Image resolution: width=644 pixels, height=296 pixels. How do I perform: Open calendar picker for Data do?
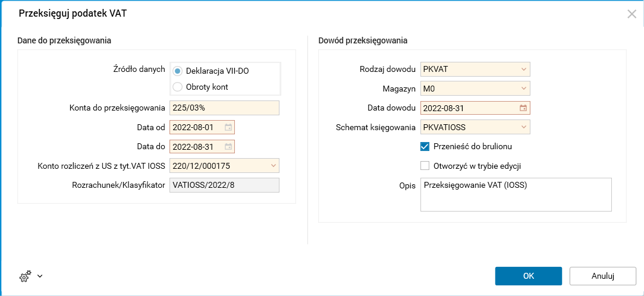(228, 146)
